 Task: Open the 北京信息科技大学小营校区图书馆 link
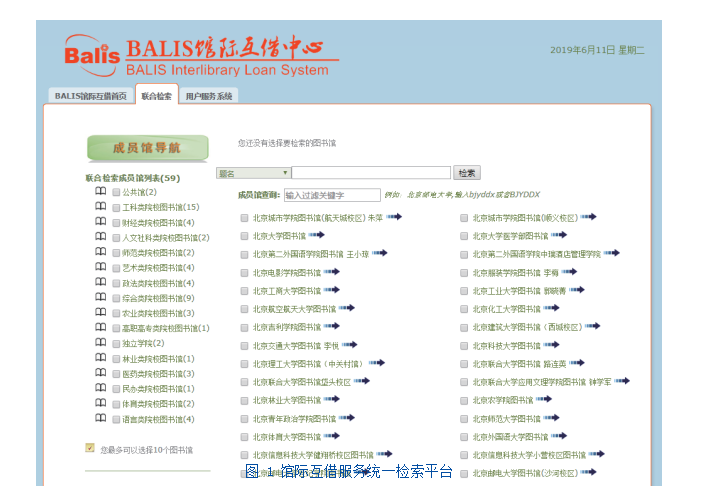[529, 455]
